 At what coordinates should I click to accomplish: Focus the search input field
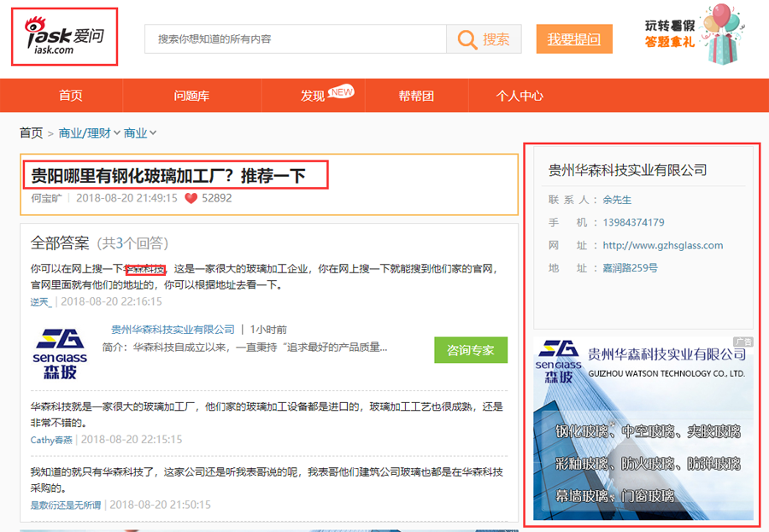[296, 38]
